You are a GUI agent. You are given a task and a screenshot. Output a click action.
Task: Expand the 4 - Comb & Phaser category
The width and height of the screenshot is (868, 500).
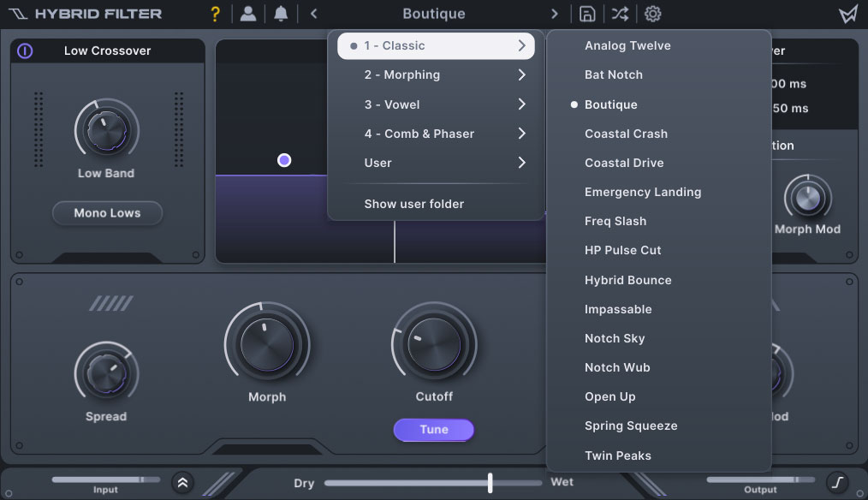pos(436,134)
